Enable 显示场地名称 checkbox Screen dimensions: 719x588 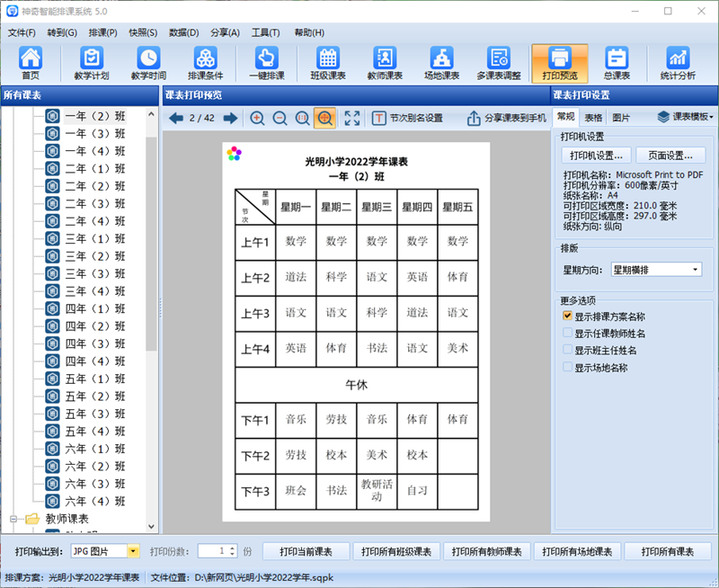coord(567,367)
